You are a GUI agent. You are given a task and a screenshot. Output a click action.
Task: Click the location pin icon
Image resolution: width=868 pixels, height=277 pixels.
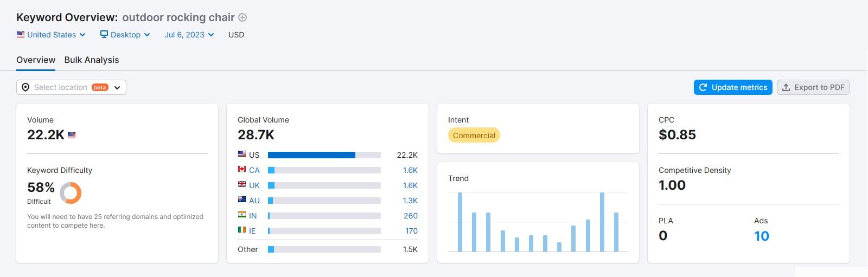click(x=25, y=87)
